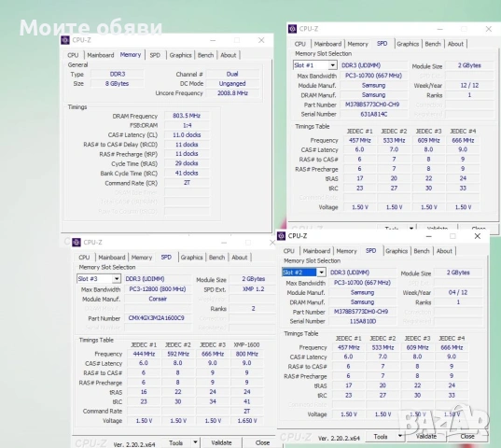Click Week/Year value 12 / 12
The height and width of the screenshot is (448, 501).
(469, 85)
